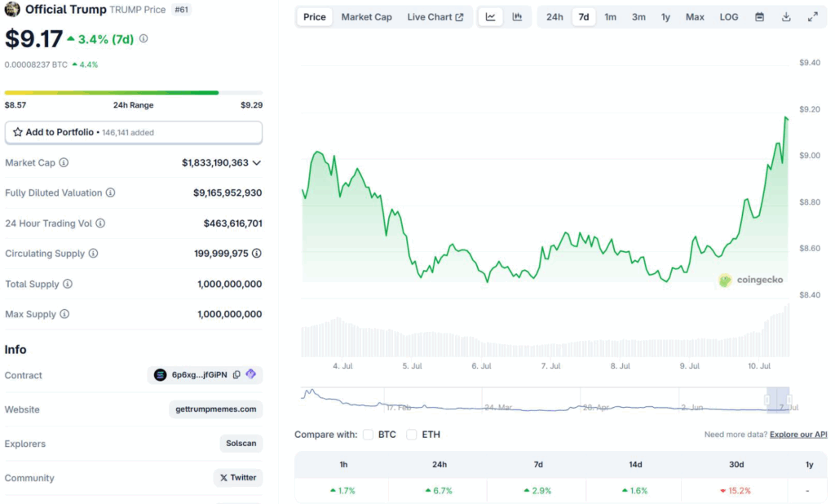Set chart range to 3m

point(638,17)
